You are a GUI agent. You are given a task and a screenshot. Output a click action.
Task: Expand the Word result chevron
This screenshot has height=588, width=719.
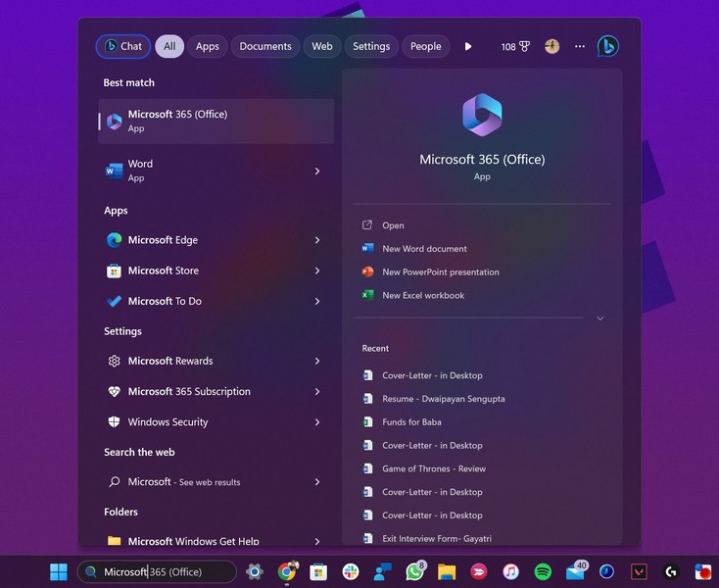tap(317, 171)
